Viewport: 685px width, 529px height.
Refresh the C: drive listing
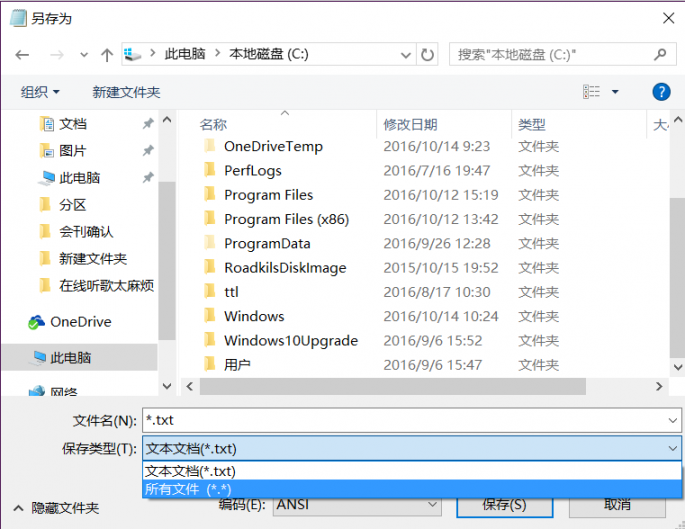click(x=427, y=55)
